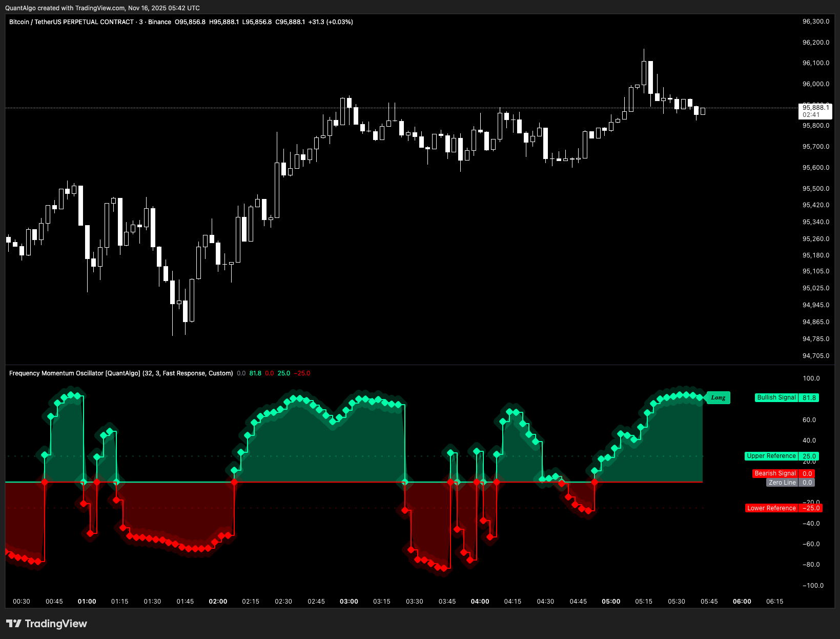
Task: Select the Bitcoin / TetherUS PERPETUAL CONTRACT title
Action: click(71, 22)
